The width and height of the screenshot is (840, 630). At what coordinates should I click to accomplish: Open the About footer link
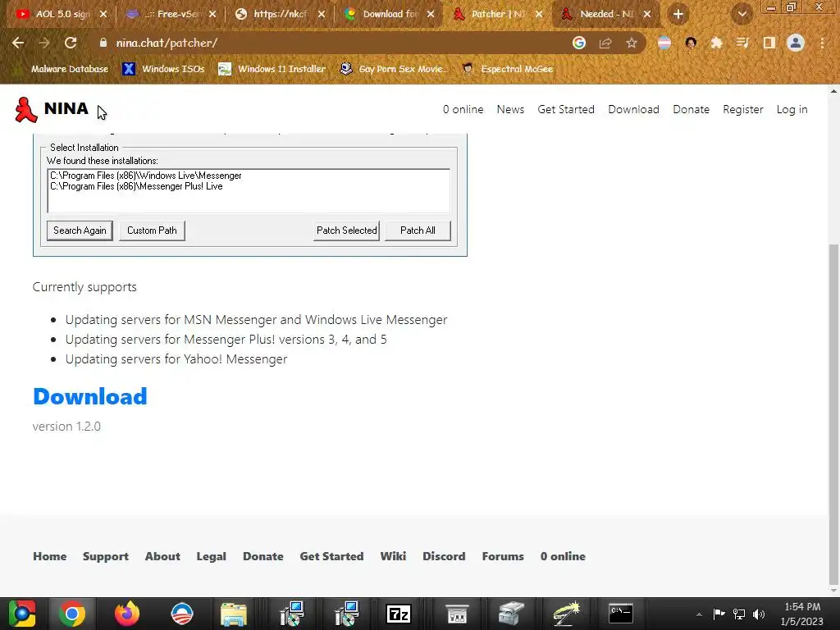162,556
